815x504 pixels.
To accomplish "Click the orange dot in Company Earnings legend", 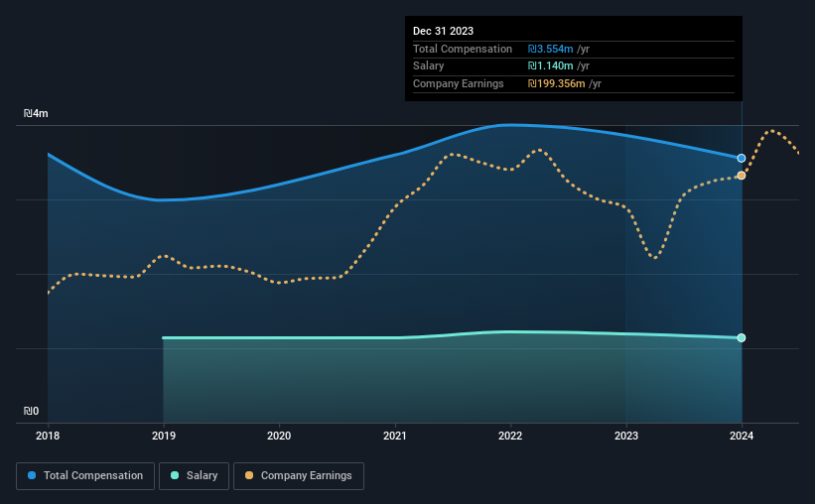I will pyautogui.click(x=249, y=475).
